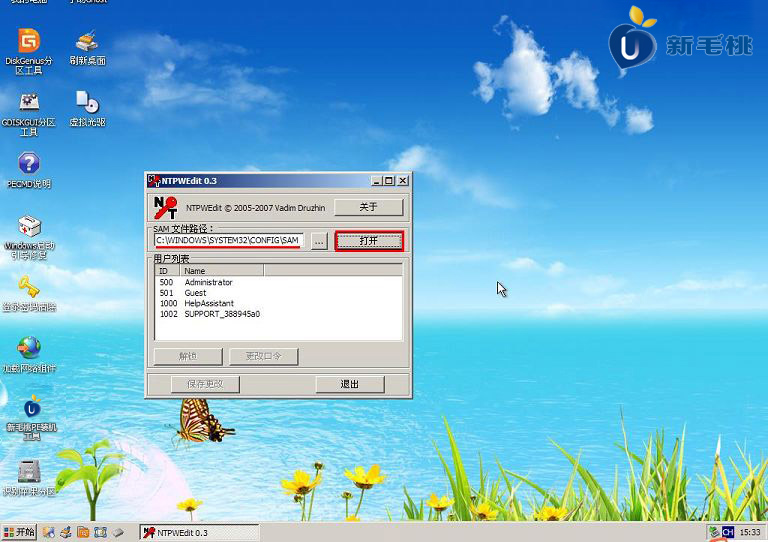Launch the Windows boot repair icon
Viewport: 768px width, 542px height.
(29, 228)
